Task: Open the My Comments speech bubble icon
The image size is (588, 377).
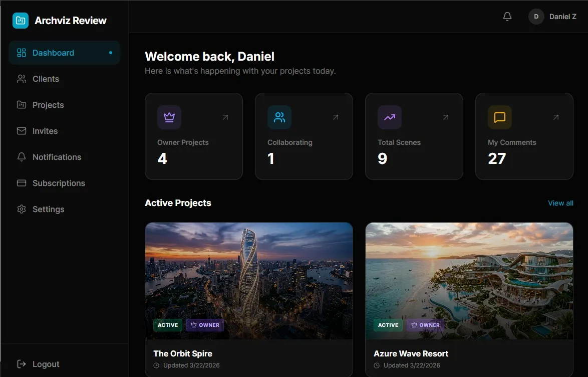Action: coord(499,117)
